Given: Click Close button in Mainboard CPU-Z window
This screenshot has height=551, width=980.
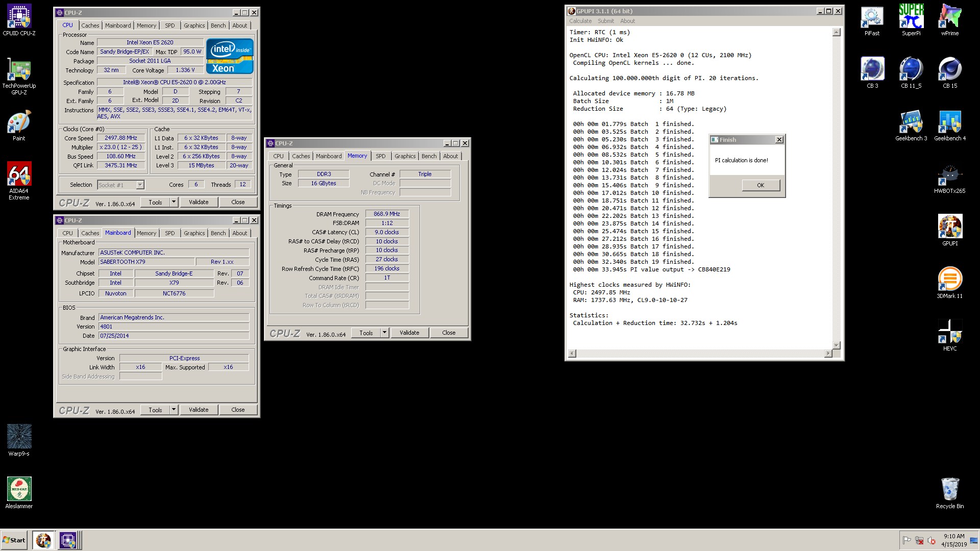Looking at the screenshot, I should click(238, 410).
